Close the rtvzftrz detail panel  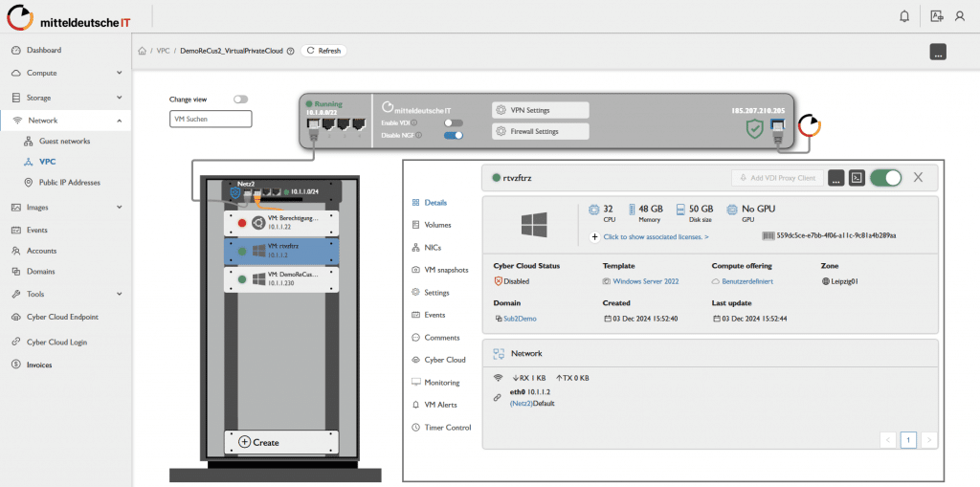(x=918, y=178)
